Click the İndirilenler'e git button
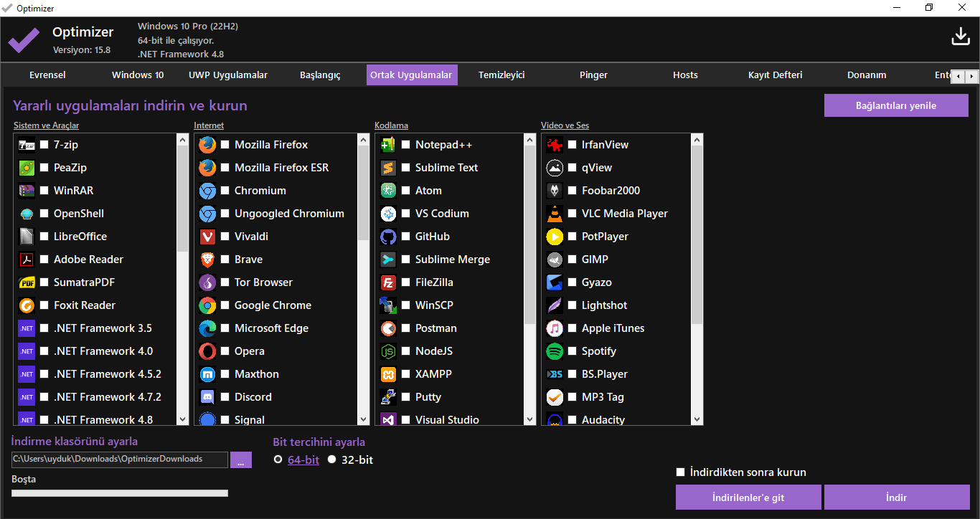The width and height of the screenshot is (980, 519). pos(748,497)
